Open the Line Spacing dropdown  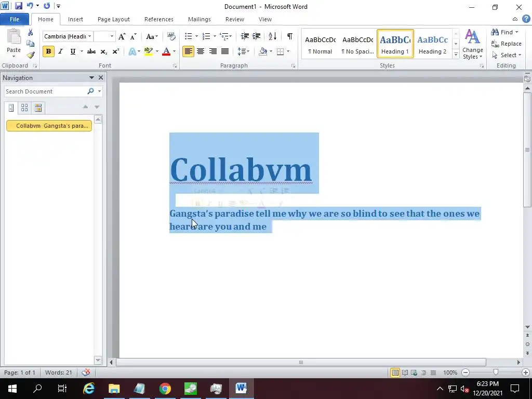[243, 51]
